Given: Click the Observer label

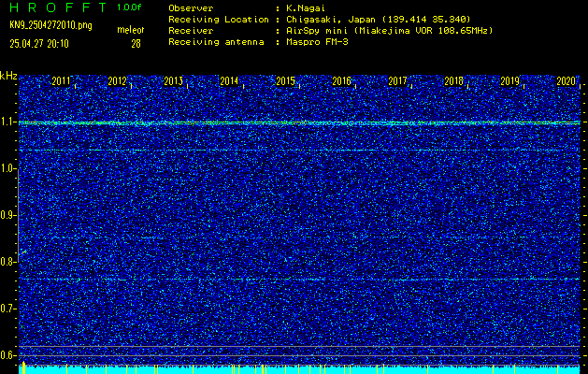Looking at the screenshot, I should (x=191, y=8).
